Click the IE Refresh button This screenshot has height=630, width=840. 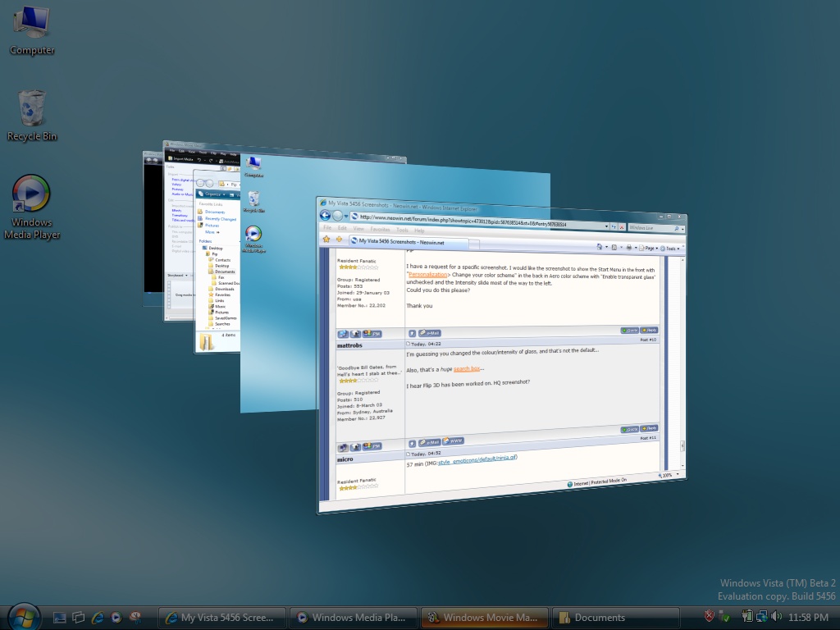(x=614, y=227)
